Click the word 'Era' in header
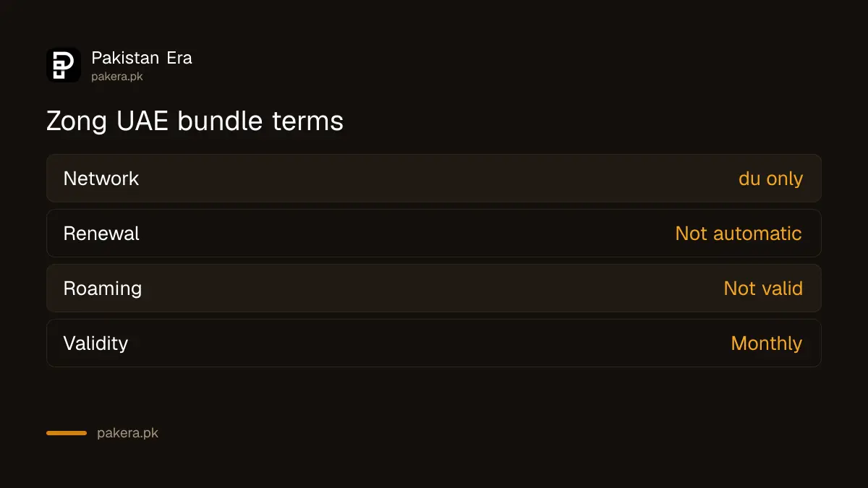This screenshot has height=488, width=868. click(179, 58)
